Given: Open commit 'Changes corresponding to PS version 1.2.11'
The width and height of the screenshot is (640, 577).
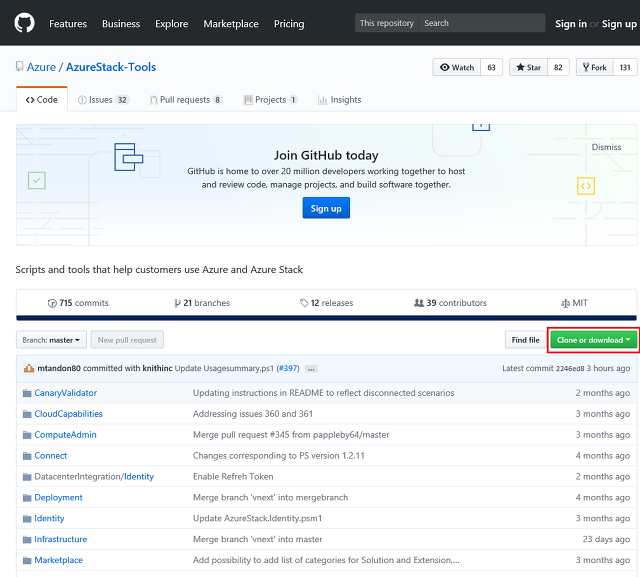Looking at the screenshot, I should [279, 455].
